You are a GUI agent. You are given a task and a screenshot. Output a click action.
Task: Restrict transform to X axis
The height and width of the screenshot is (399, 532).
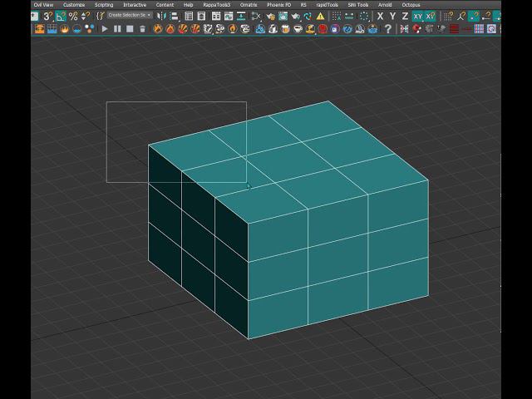380,16
